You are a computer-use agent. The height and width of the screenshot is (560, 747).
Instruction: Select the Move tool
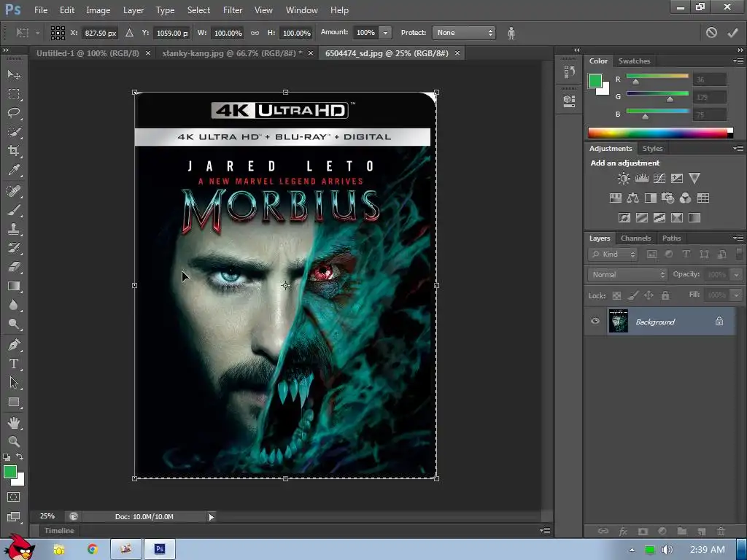[14, 75]
